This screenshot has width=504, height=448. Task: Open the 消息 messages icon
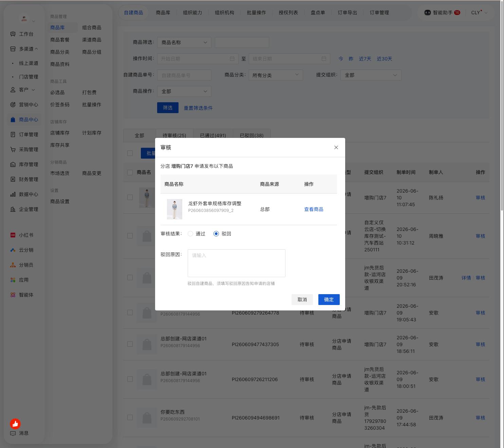pyautogui.click(x=13, y=433)
